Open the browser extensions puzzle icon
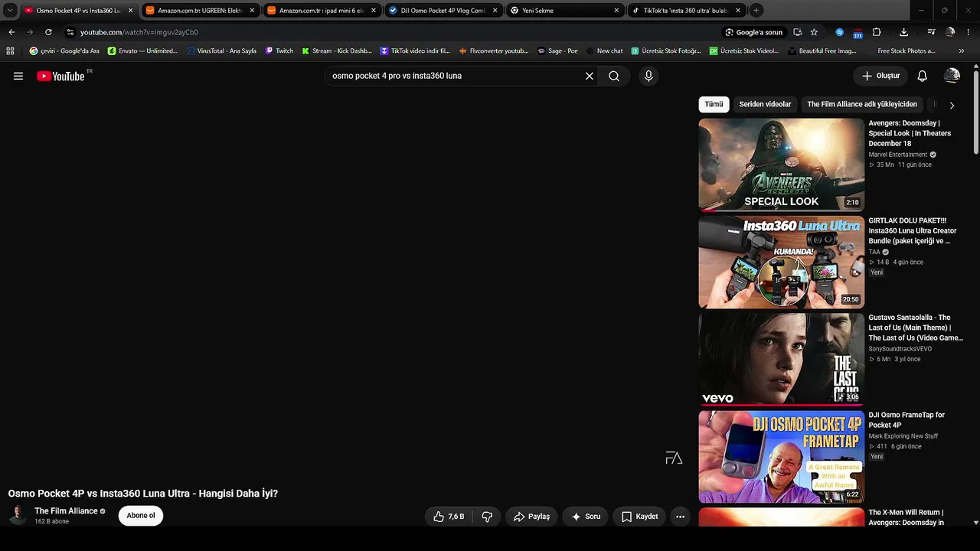Screen dimensions: 980x551 click(x=877, y=32)
